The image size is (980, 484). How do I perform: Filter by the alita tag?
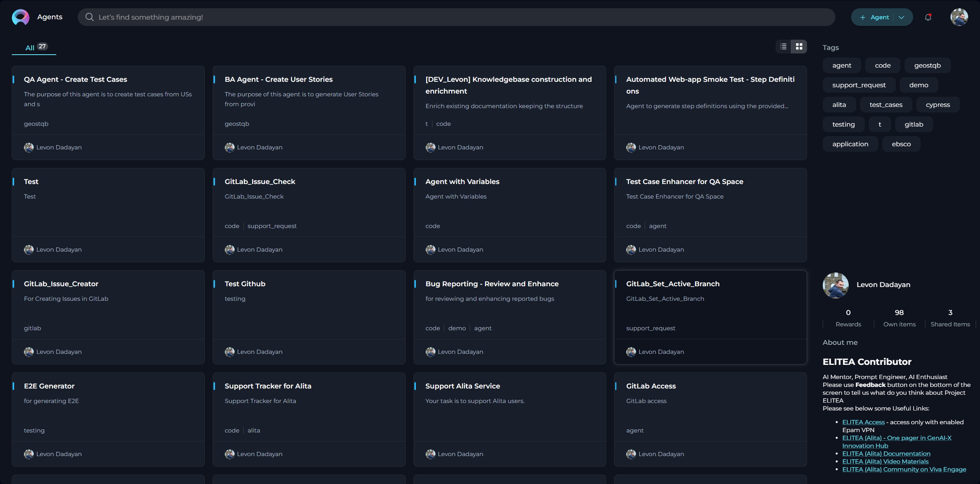[x=839, y=105]
